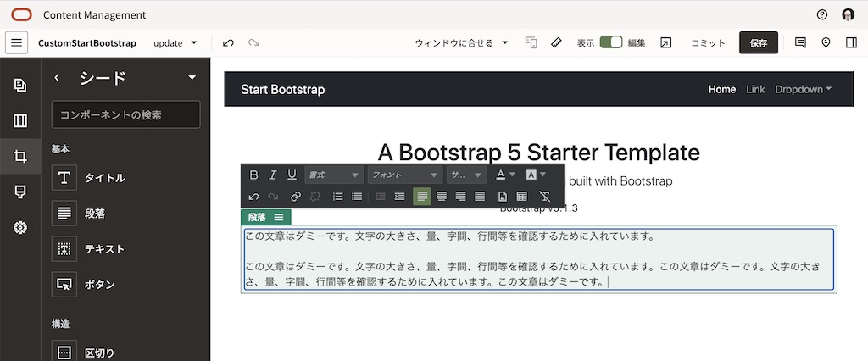
Task: Open the フォント font dropdown
Action: (x=404, y=175)
